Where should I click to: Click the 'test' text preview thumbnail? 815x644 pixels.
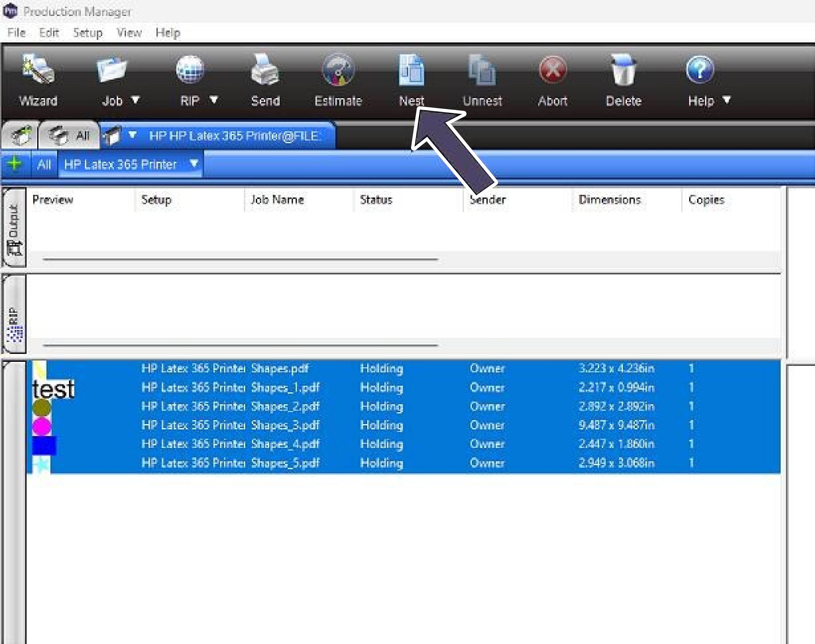[53, 389]
